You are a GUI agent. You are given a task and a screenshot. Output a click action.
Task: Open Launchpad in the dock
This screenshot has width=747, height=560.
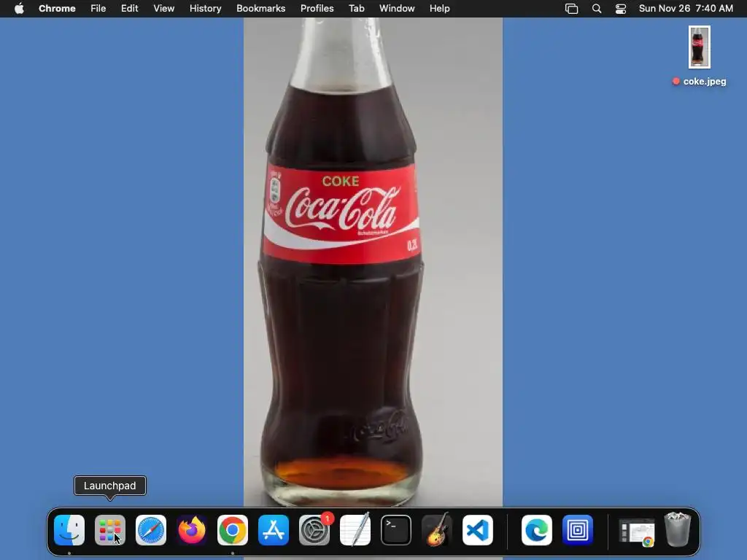click(110, 530)
